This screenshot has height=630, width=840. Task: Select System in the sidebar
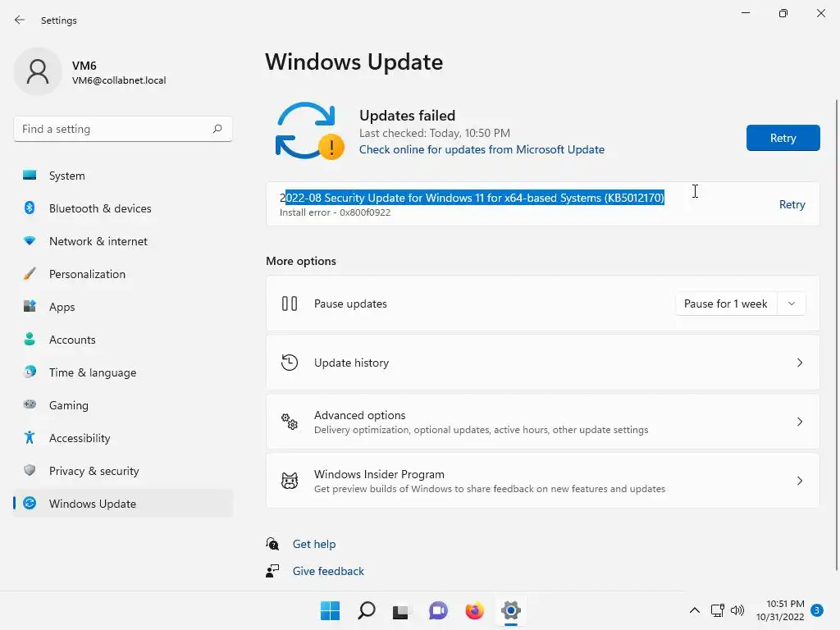[x=123, y=176]
